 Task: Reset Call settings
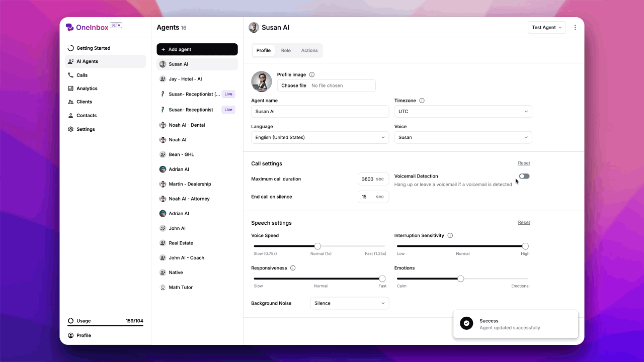click(524, 163)
